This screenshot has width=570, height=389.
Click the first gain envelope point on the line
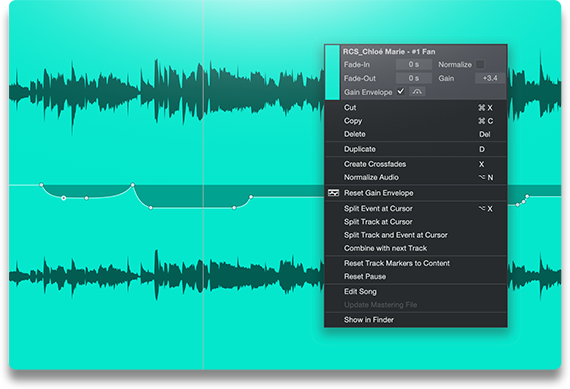(41, 185)
